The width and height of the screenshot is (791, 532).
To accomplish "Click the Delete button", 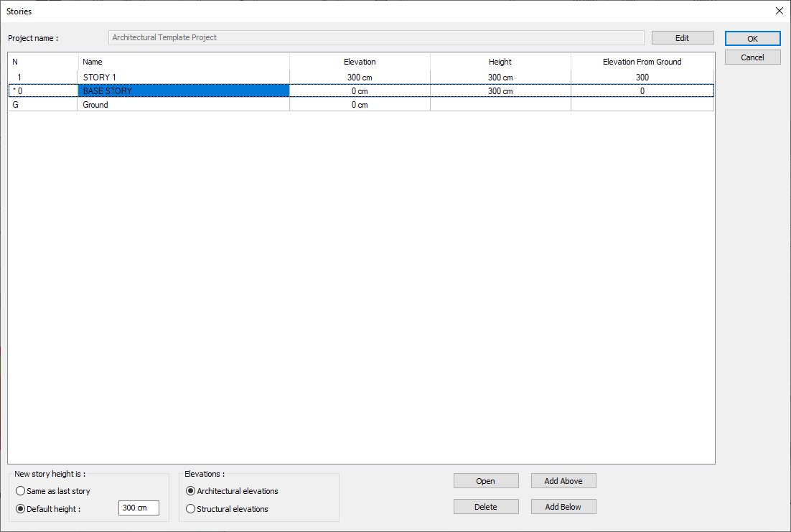I will point(486,507).
